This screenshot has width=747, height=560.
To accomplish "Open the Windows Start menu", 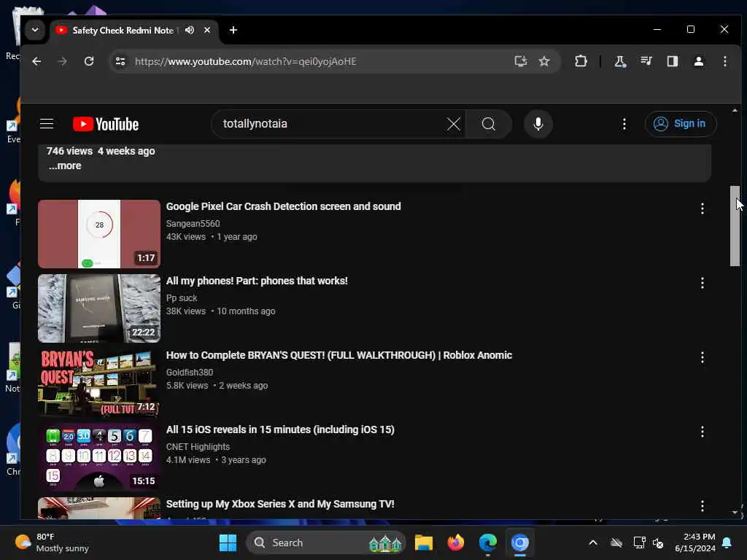I will coord(228,542).
